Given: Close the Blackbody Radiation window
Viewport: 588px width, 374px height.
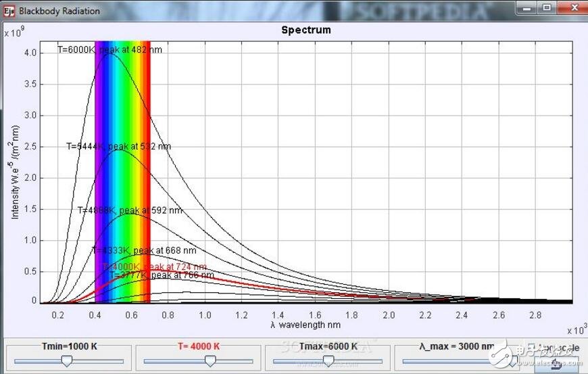Looking at the screenshot, I should 570,8.
